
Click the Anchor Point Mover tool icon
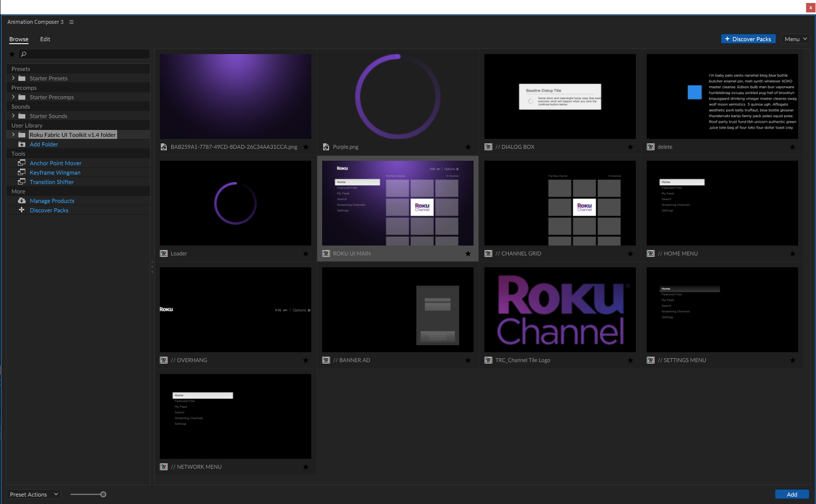22,163
